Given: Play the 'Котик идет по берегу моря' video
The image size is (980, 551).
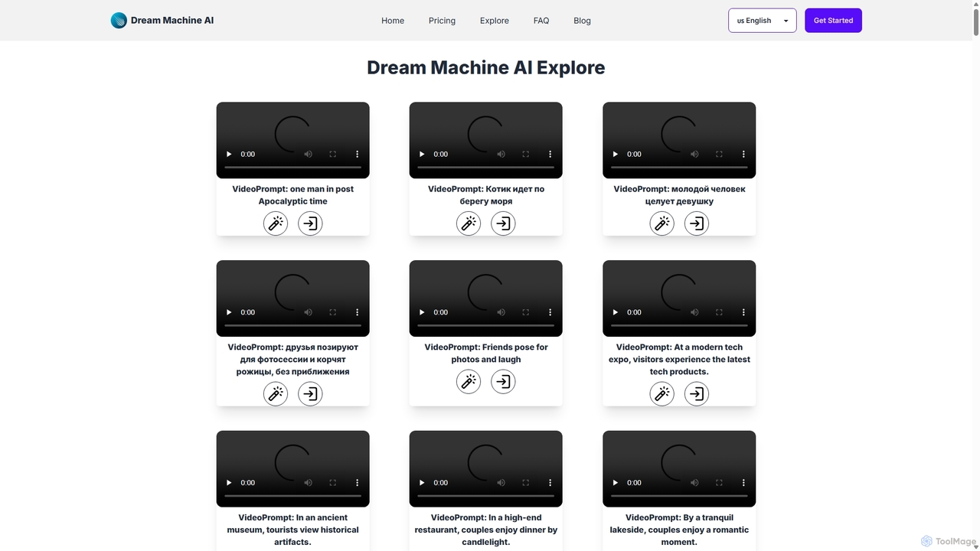Looking at the screenshot, I should (422, 154).
